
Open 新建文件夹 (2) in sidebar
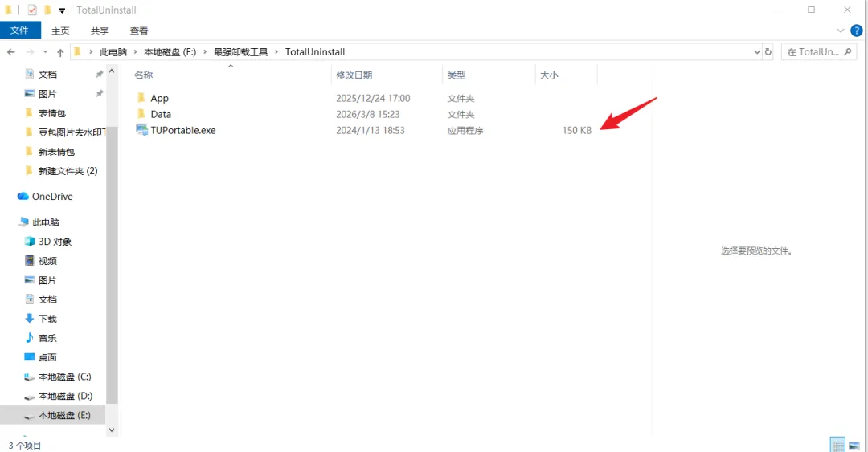[x=68, y=171]
